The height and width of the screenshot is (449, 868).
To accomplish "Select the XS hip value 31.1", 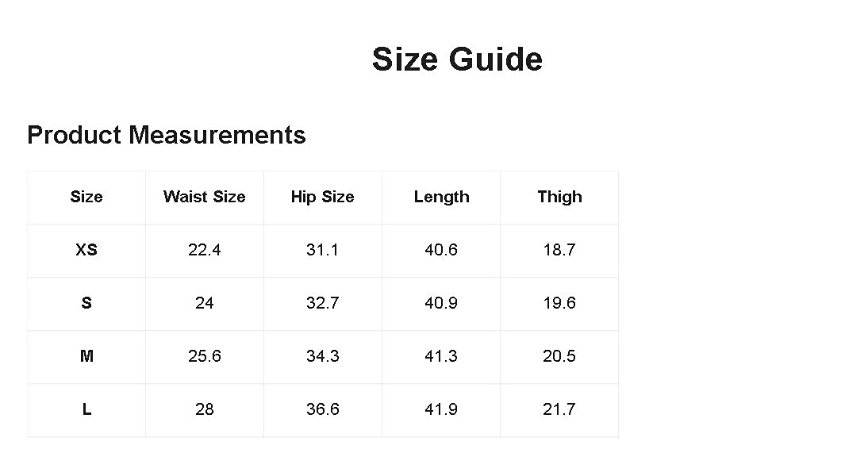I will pos(323,250).
